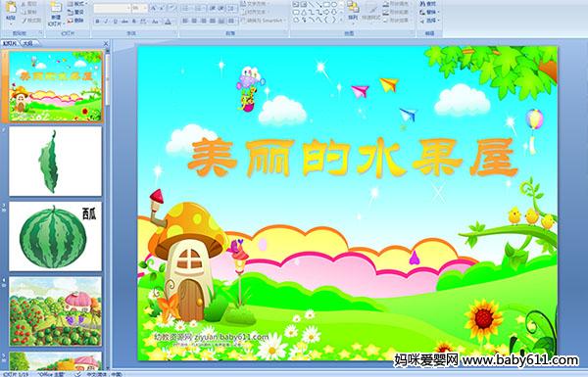Toggle Bold formatting
This screenshot has height=377, width=588.
point(97,22)
